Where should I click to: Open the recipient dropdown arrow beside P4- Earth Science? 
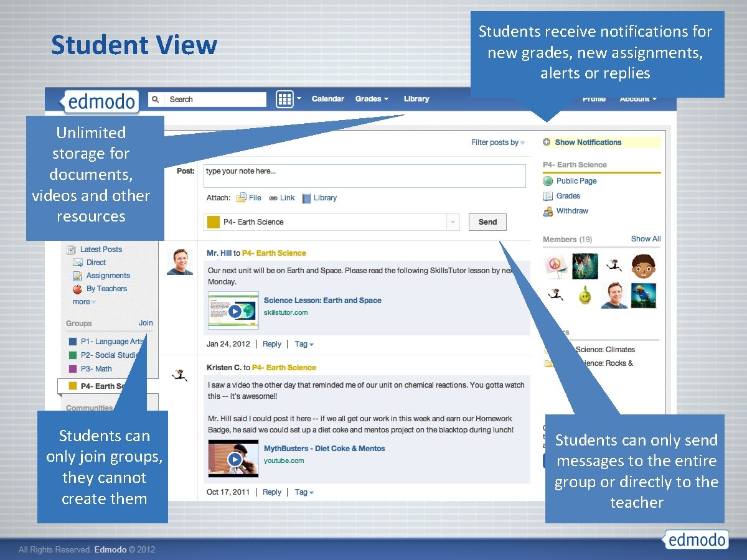point(453,222)
